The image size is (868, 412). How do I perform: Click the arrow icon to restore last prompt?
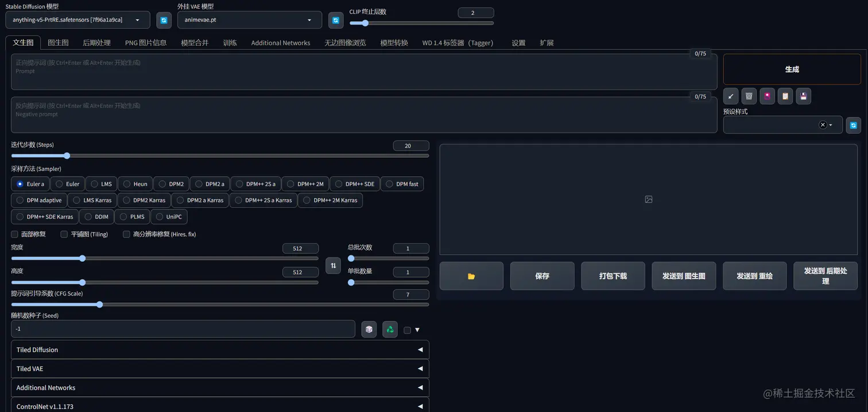731,96
